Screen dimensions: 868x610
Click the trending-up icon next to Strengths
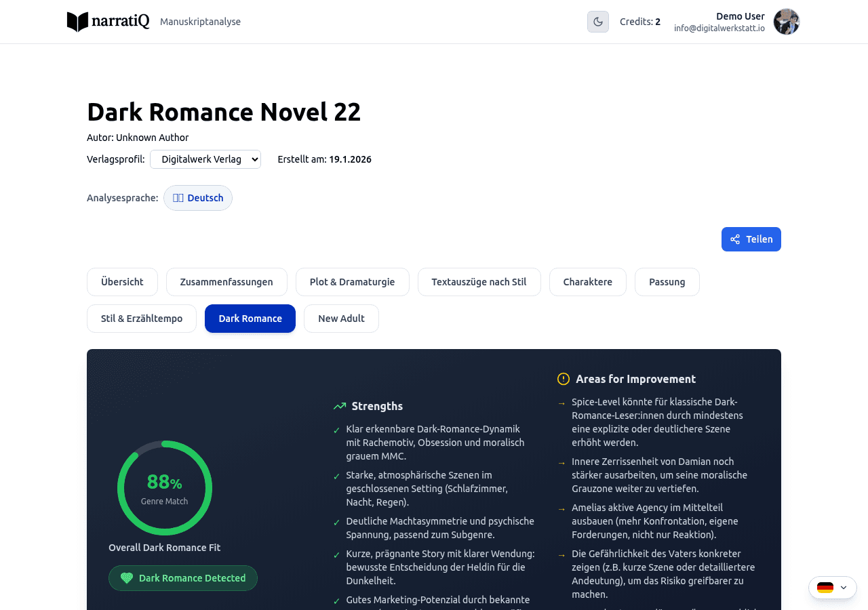point(339,405)
